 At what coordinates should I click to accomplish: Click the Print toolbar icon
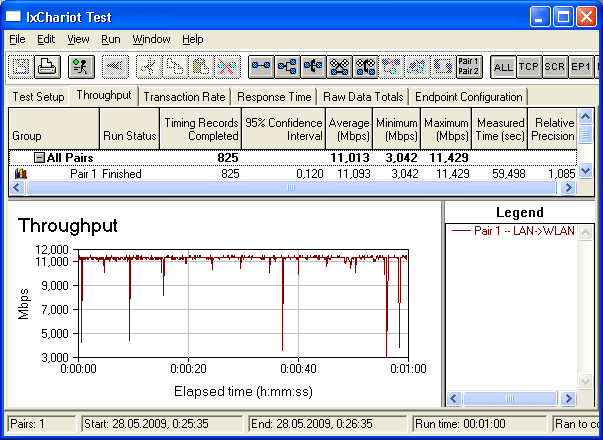(48, 67)
